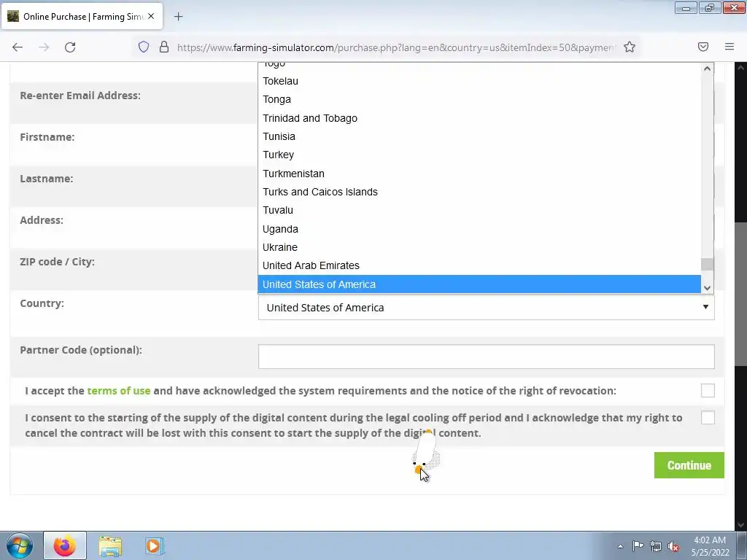Viewport: 747px width, 560px height.
Task: Click the country list scroll-up arrow
Action: 707,69
